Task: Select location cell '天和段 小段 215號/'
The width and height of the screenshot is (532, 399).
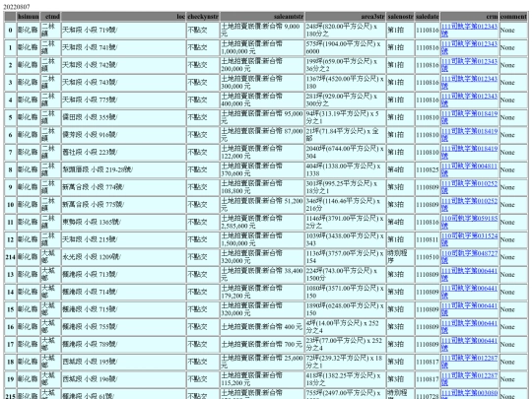Action: (x=123, y=239)
